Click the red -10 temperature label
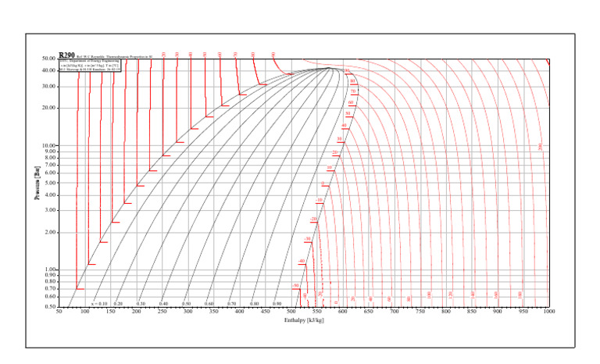The width and height of the screenshot is (600, 364). click(x=319, y=200)
